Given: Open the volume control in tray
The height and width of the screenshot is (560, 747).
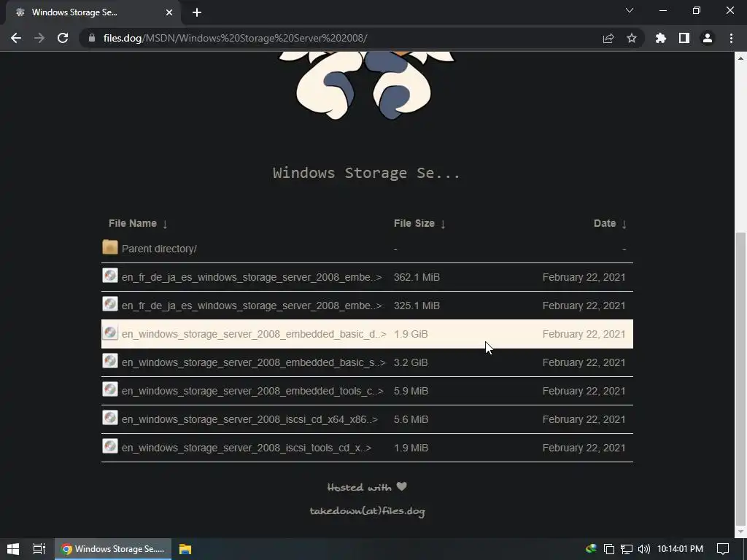Looking at the screenshot, I should coord(643,549).
